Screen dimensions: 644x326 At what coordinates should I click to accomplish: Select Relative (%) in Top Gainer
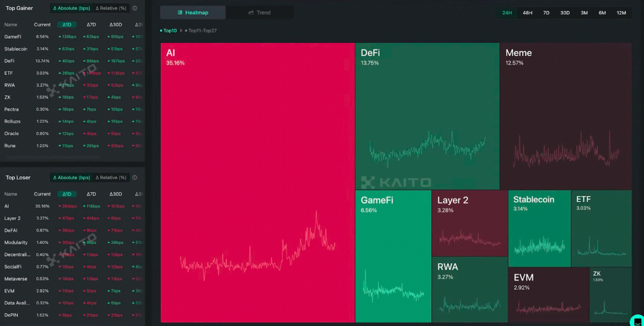(111, 8)
